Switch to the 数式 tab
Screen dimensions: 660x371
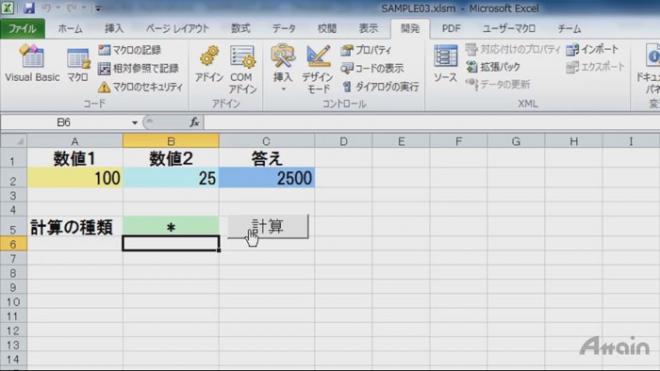(240, 29)
